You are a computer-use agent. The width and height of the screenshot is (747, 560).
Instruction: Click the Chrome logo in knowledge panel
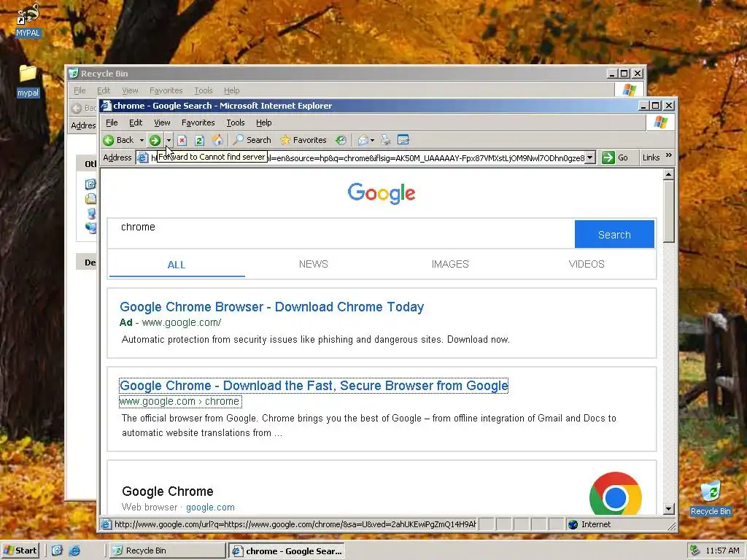coord(616,494)
